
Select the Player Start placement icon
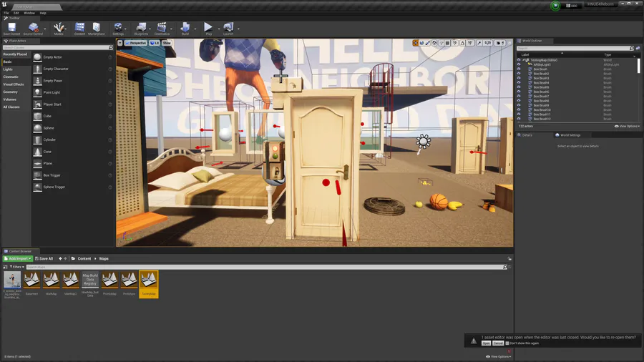tap(37, 104)
